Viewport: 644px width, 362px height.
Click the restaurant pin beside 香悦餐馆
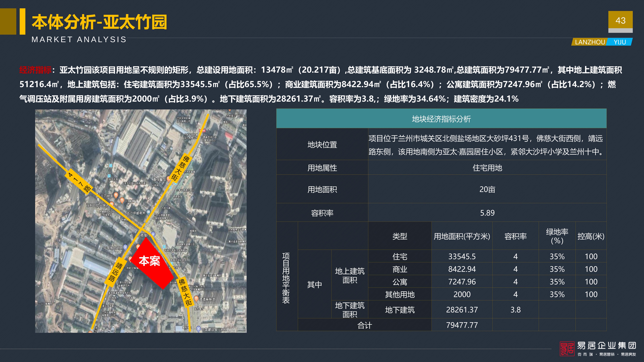click(169, 179)
